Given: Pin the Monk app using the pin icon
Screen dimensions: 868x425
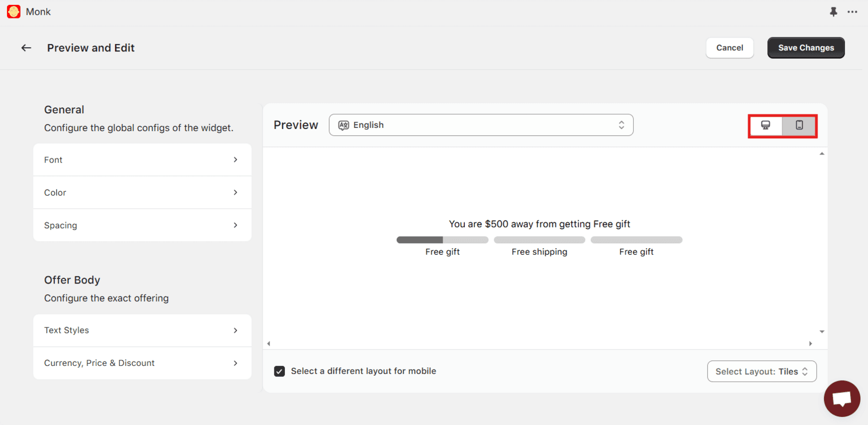Looking at the screenshot, I should (x=833, y=11).
